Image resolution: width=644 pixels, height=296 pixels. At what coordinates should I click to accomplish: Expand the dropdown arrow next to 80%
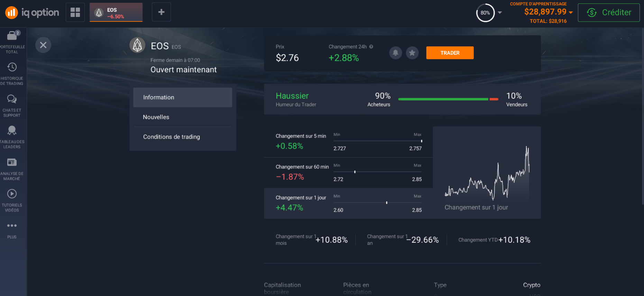tap(500, 13)
